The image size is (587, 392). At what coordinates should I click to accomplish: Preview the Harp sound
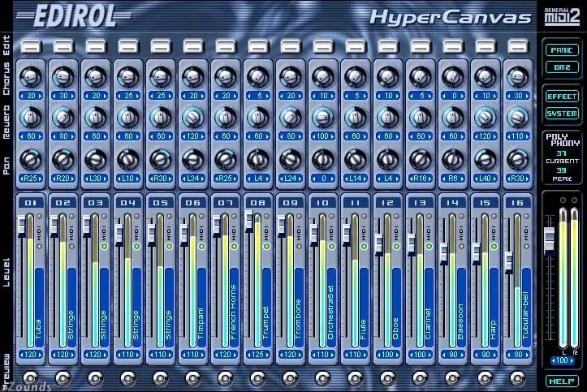click(x=486, y=378)
